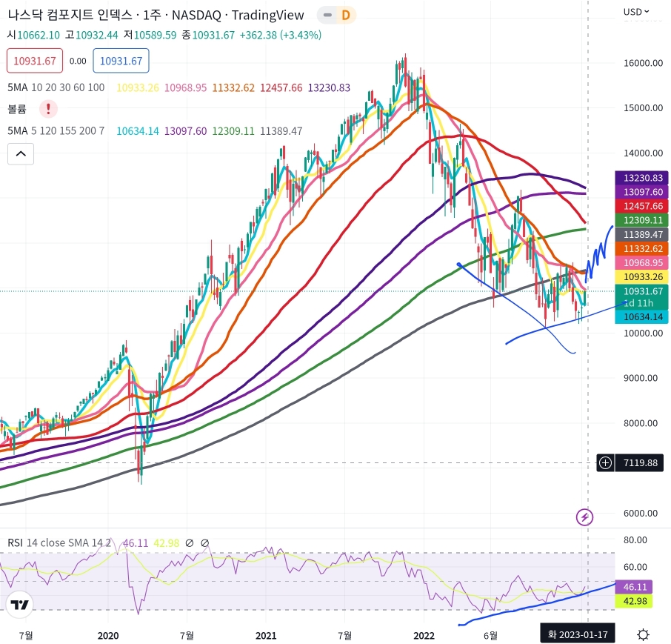This screenshot has height=644, width=671.
Task: Open TradingView logo at bottom left
Action: (x=20, y=605)
